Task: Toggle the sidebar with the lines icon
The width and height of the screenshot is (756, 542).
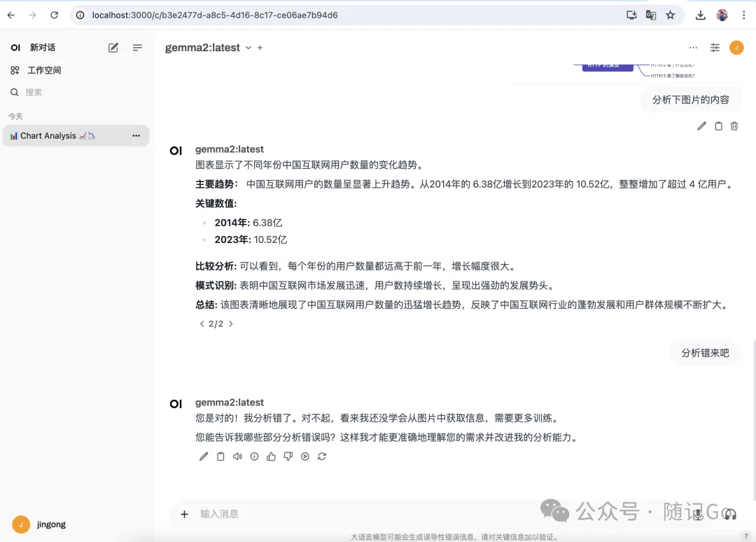Action: (x=137, y=47)
